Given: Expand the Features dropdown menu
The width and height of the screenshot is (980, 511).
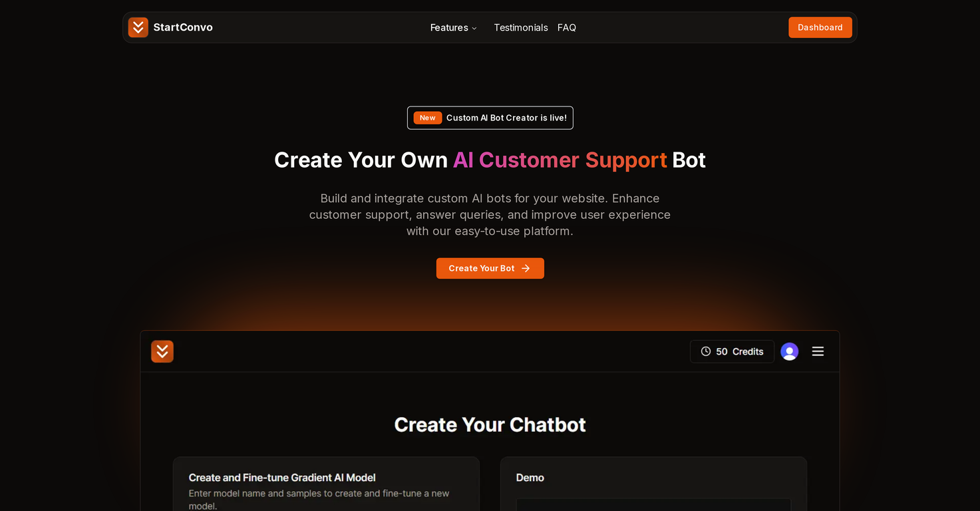Looking at the screenshot, I should (x=449, y=27).
